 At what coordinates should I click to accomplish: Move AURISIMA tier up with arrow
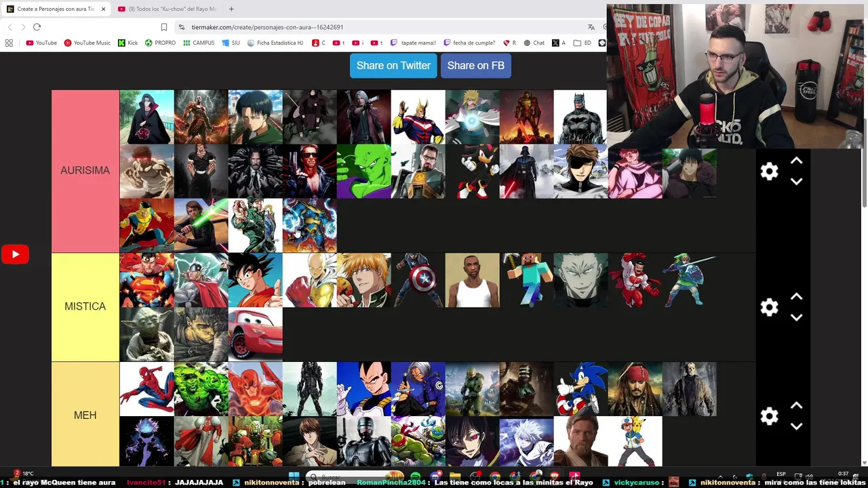(797, 161)
